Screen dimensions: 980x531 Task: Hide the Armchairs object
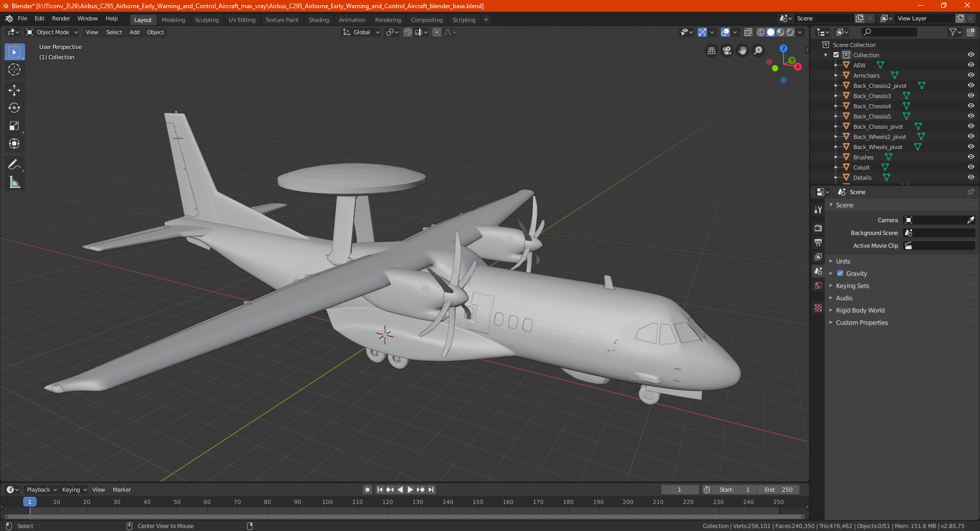(x=971, y=75)
